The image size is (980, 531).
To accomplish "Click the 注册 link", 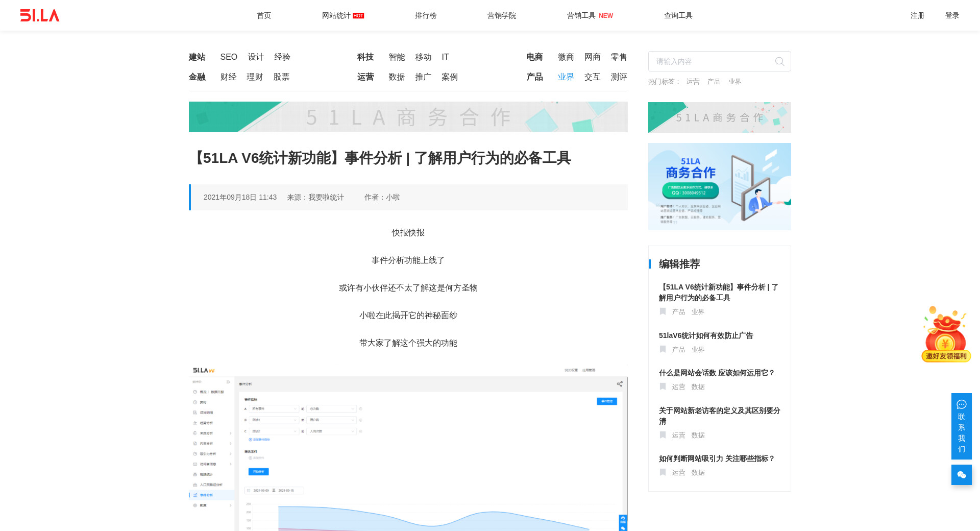I will 917,15.
